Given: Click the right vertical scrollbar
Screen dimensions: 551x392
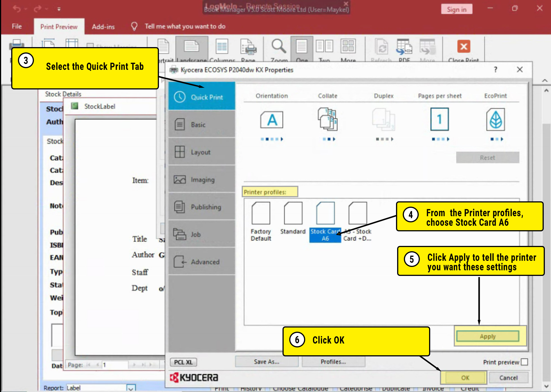Looking at the screenshot, I should pyautogui.click(x=546, y=238).
